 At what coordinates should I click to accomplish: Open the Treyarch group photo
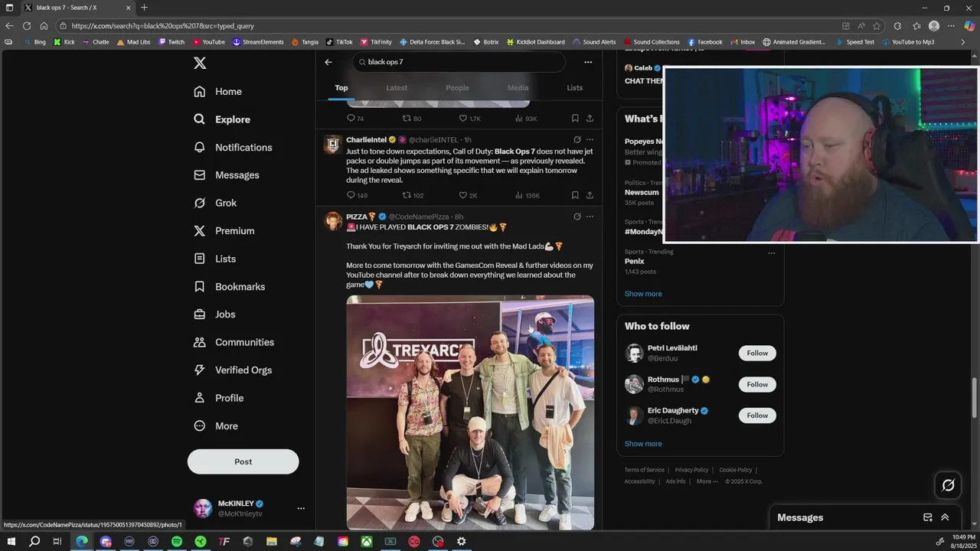point(470,412)
